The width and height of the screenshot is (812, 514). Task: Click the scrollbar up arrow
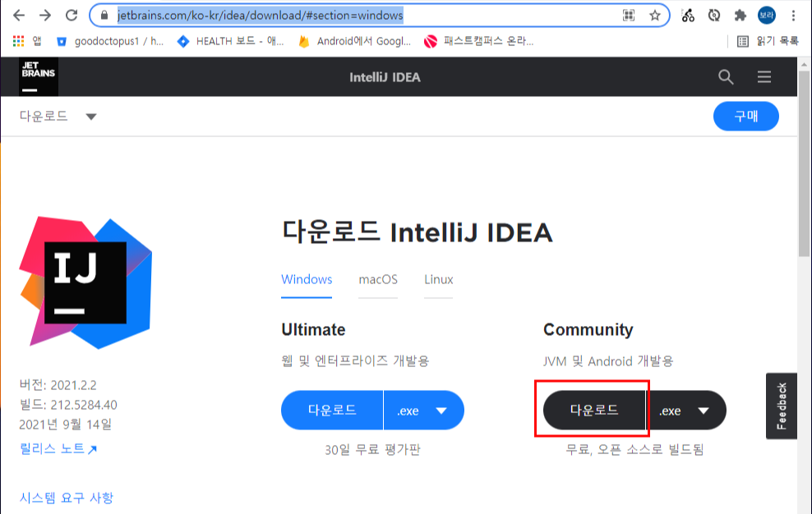click(804, 65)
